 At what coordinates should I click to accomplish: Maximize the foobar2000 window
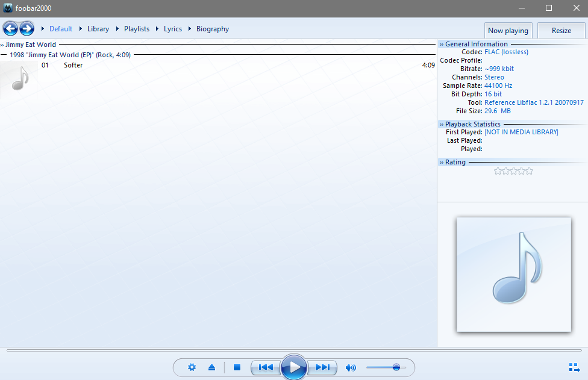pyautogui.click(x=549, y=8)
